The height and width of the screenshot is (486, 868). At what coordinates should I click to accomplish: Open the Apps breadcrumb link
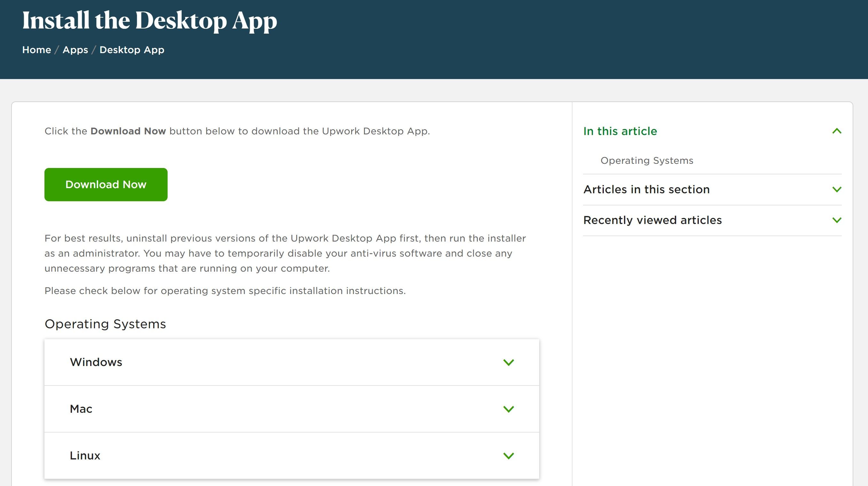pos(75,50)
